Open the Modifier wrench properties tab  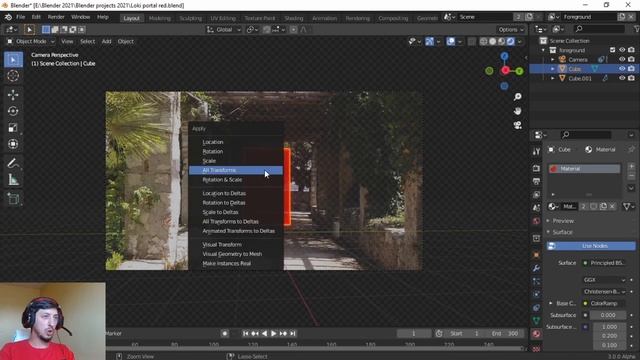pos(536,268)
